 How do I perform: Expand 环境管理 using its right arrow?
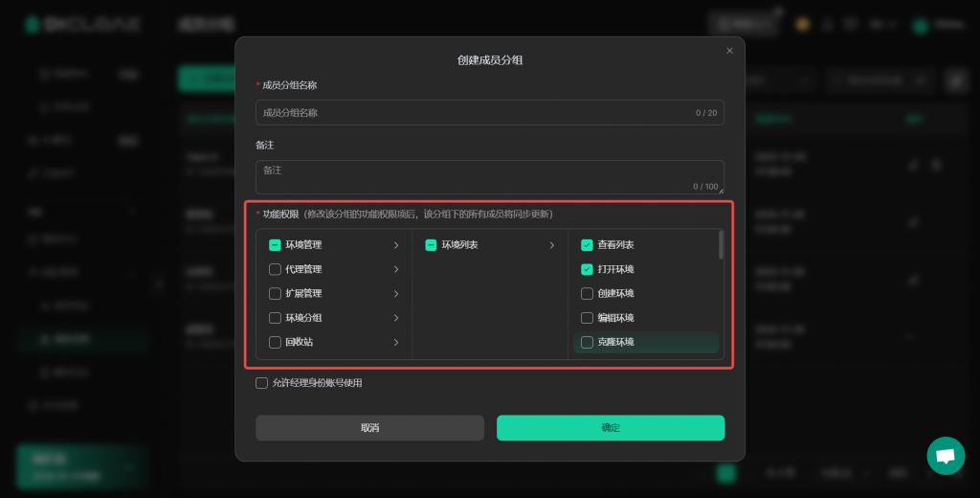[396, 245]
